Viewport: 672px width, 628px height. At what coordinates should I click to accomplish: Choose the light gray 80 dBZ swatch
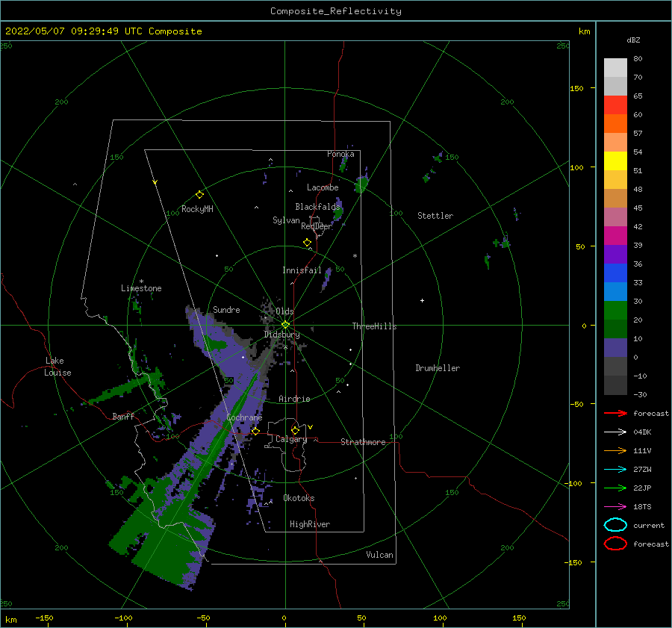coord(615,67)
